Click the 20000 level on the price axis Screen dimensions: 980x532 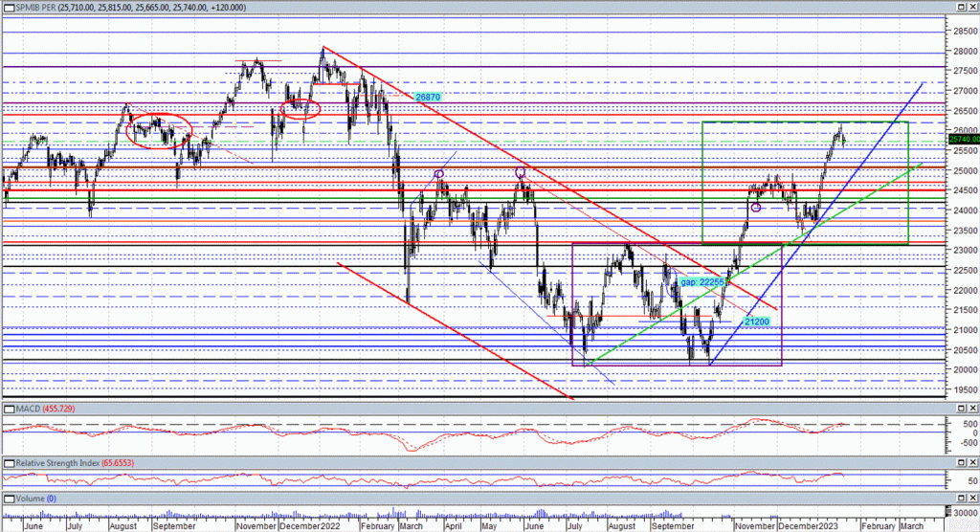tap(966, 370)
